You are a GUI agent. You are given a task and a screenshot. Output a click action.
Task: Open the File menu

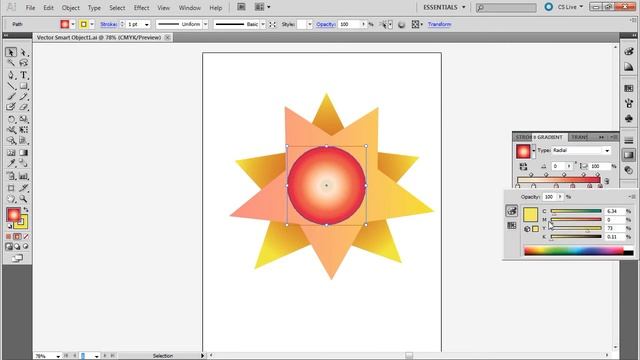[x=30, y=8]
